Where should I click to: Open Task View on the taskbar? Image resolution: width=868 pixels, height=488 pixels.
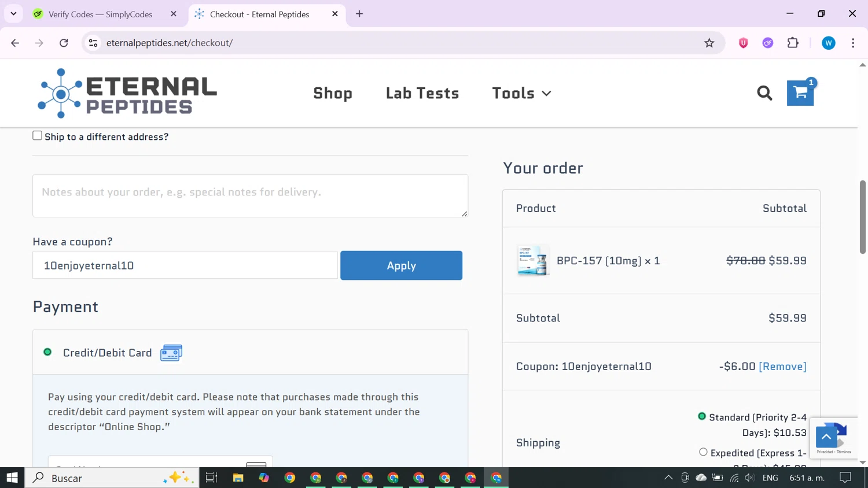pos(211,478)
